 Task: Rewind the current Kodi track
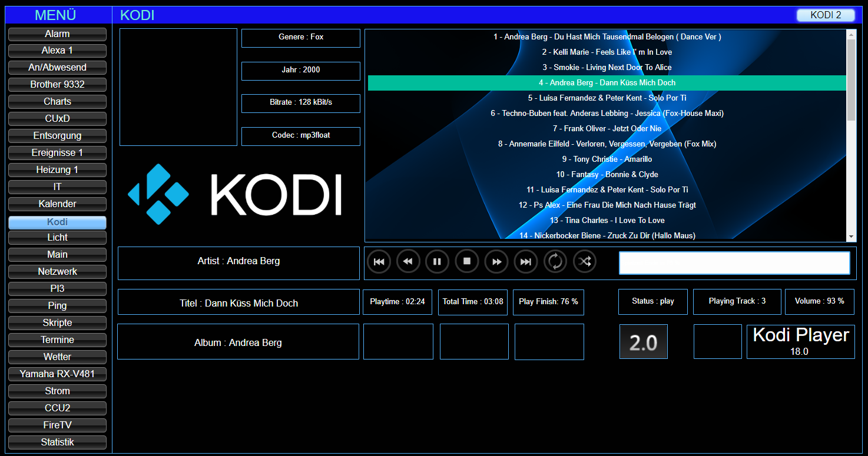coord(408,261)
